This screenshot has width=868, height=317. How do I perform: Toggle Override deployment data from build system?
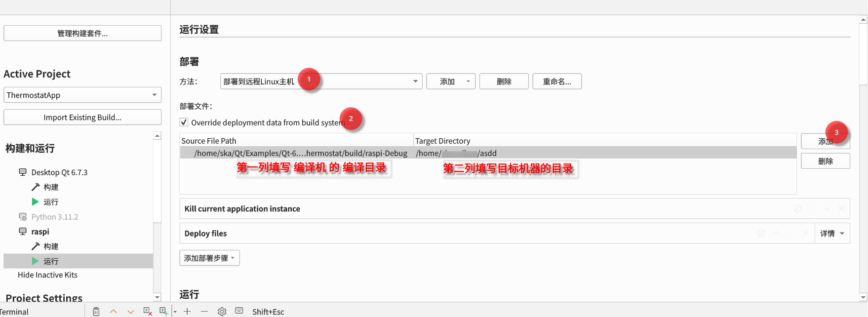pyautogui.click(x=184, y=122)
